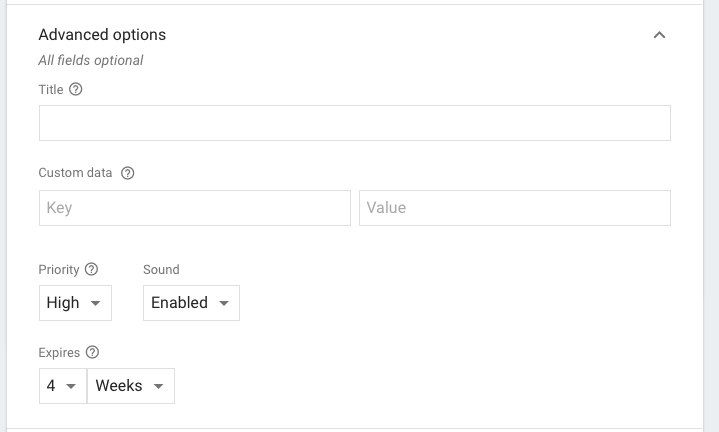Click the custom data Key field
The height and width of the screenshot is (432, 719).
[x=194, y=208]
